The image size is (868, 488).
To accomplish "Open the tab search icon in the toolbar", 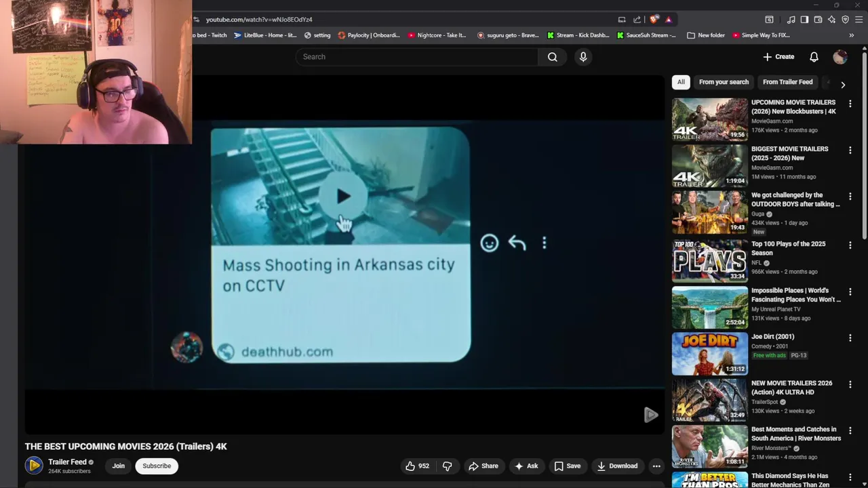I will click(769, 20).
